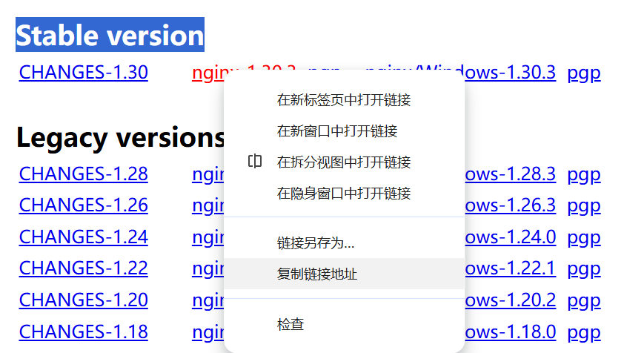
Task: Click the Windows-1.30.3 download link
Action: point(510,73)
